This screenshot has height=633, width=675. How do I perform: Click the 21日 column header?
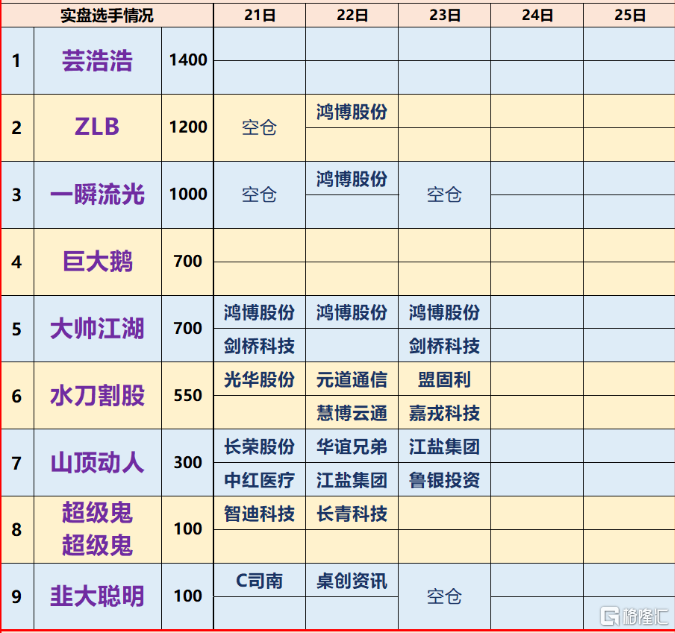tap(259, 14)
